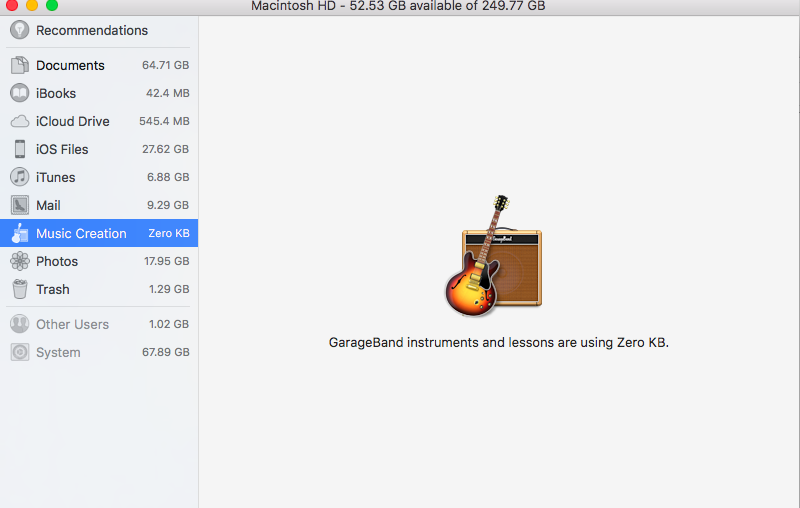Select the Photos category label

[x=57, y=262]
